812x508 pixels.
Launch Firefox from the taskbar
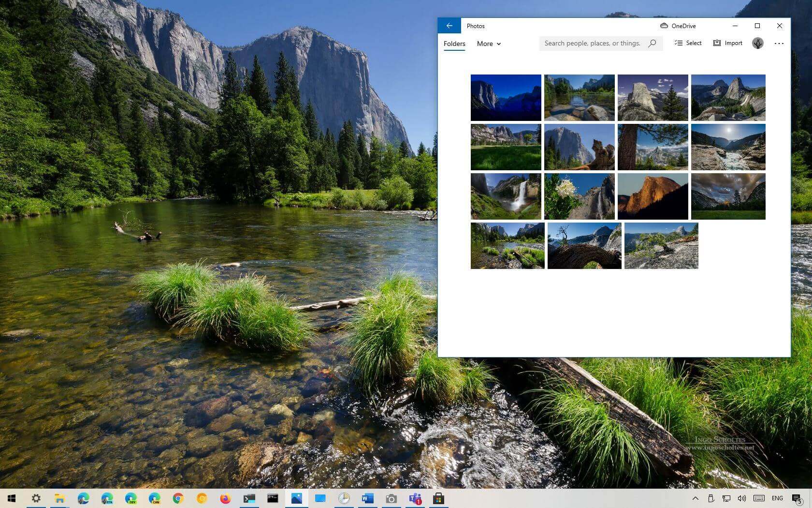click(x=225, y=498)
